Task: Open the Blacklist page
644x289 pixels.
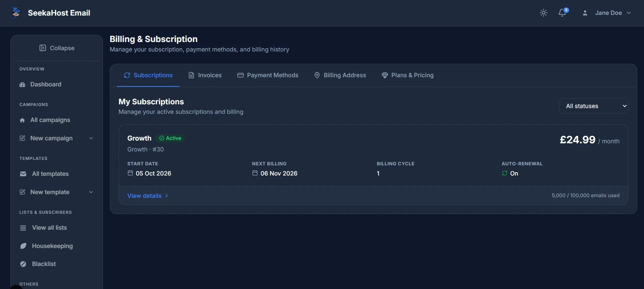Action: [x=57, y=264]
